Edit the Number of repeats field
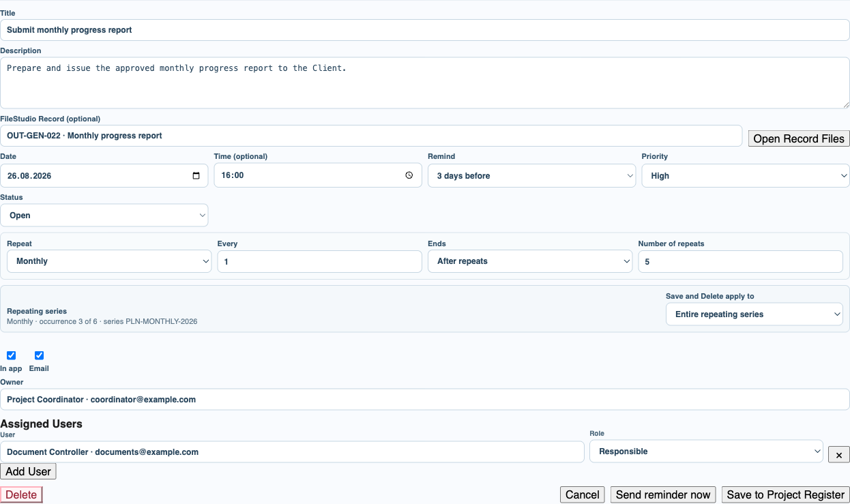The height and width of the screenshot is (504, 850). tap(741, 261)
